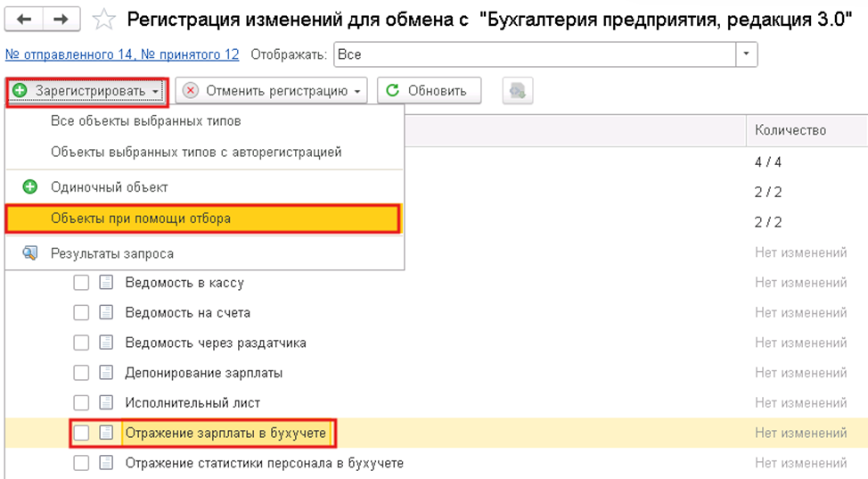Check the Депонирование зарплаты checkbox
The width and height of the screenshot is (868, 479).
click(x=81, y=373)
